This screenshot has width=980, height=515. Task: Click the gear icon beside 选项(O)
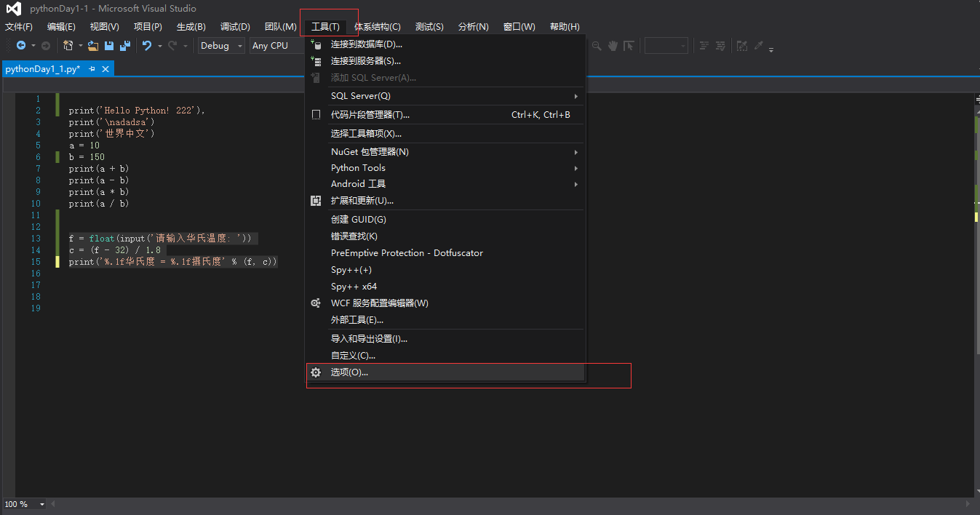(x=316, y=372)
